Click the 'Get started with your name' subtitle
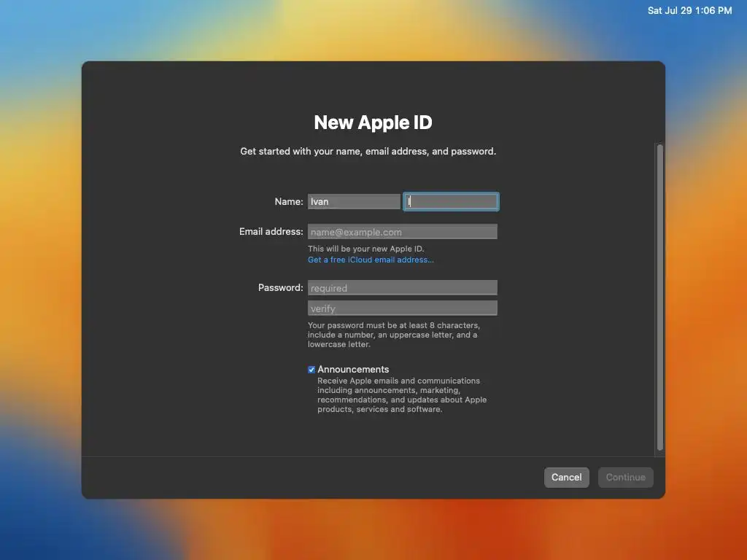The height and width of the screenshot is (560, 747). click(368, 151)
